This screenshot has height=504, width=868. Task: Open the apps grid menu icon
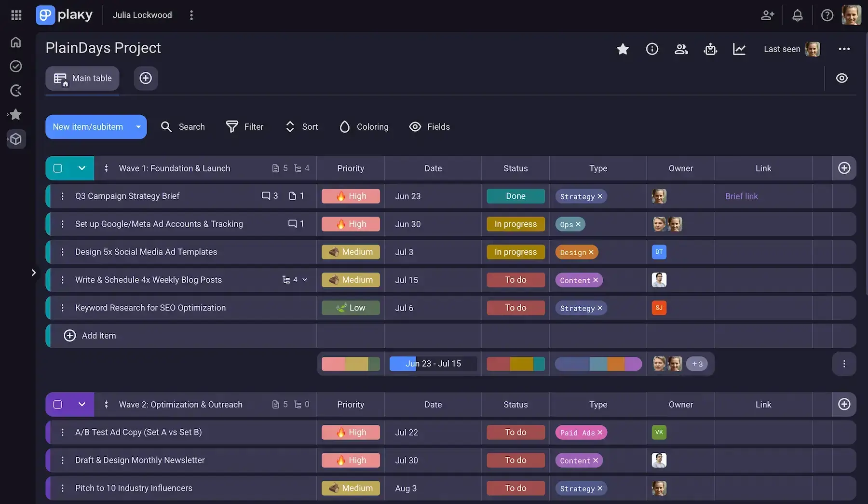point(16,15)
